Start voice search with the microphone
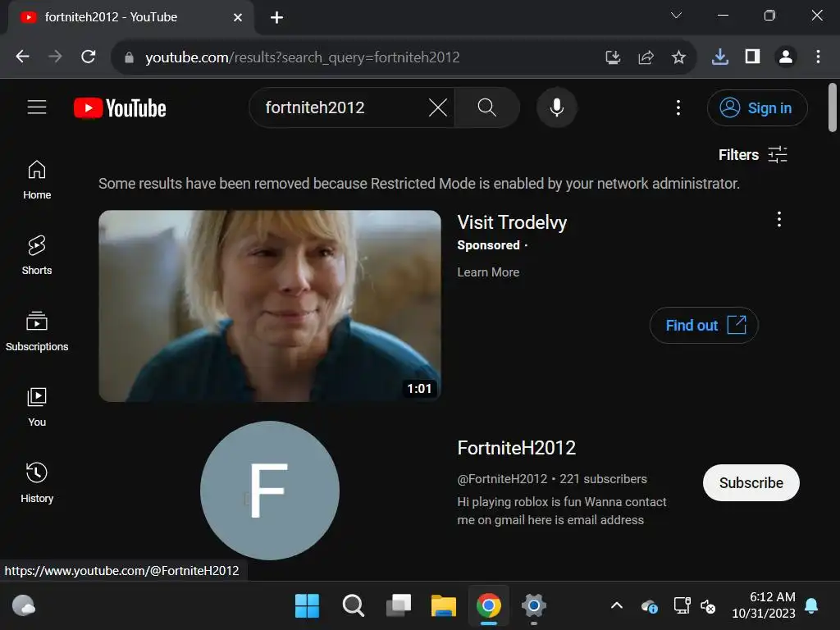Viewport: 840px width, 630px height. pyautogui.click(x=557, y=107)
